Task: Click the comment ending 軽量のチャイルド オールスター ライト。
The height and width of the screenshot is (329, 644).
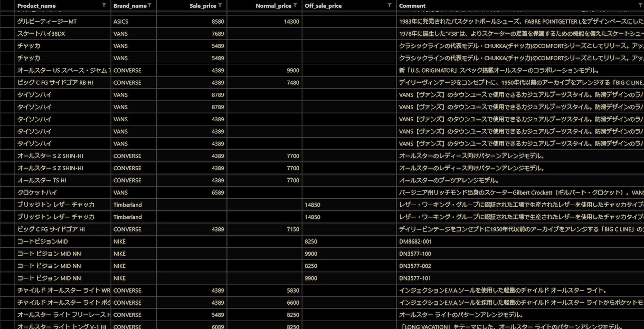Action: click(520, 291)
